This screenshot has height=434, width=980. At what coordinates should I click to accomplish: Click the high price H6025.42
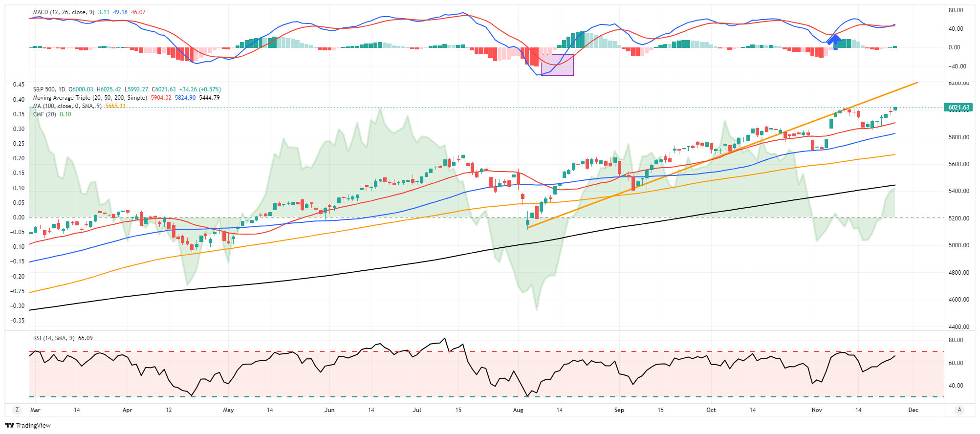click(109, 89)
